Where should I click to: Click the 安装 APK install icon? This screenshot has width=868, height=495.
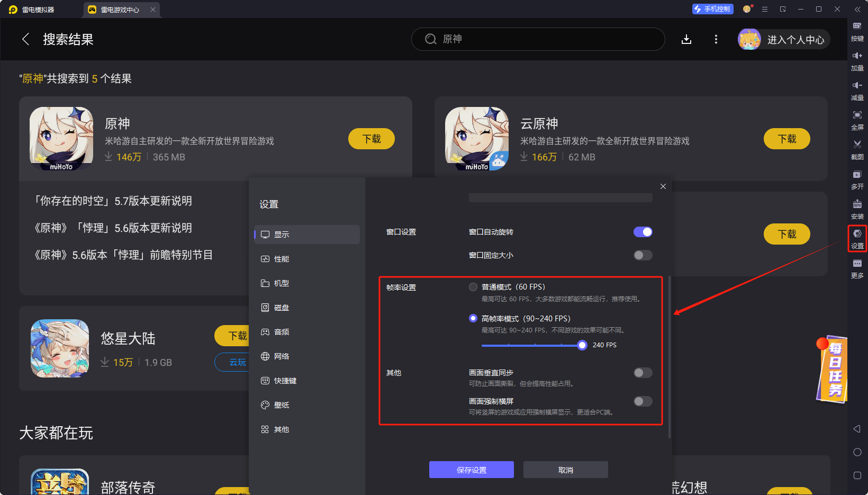pyautogui.click(x=857, y=204)
